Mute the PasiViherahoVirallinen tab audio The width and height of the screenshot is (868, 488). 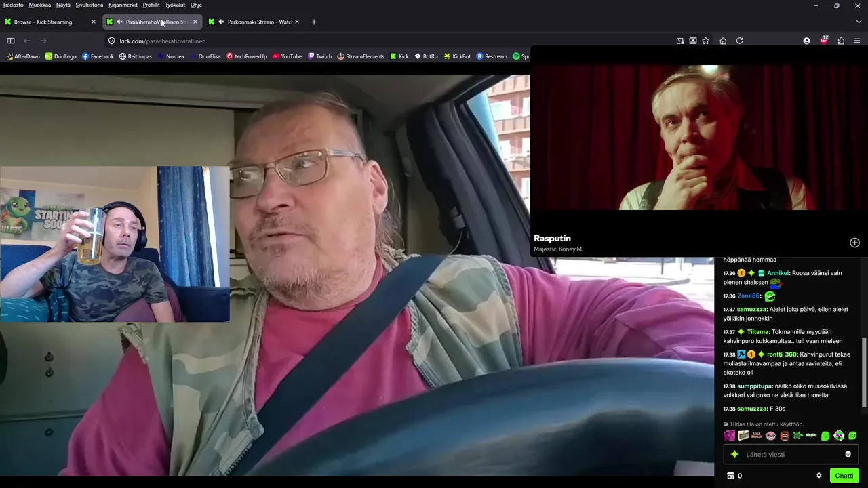pyautogui.click(x=119, y=22)
